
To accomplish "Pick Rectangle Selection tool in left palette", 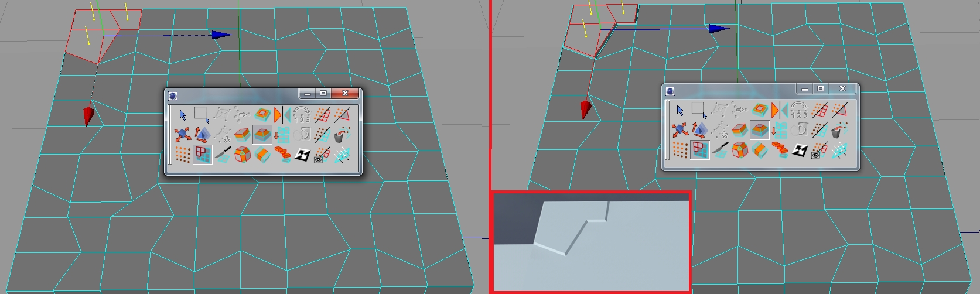I will (202, 114).
